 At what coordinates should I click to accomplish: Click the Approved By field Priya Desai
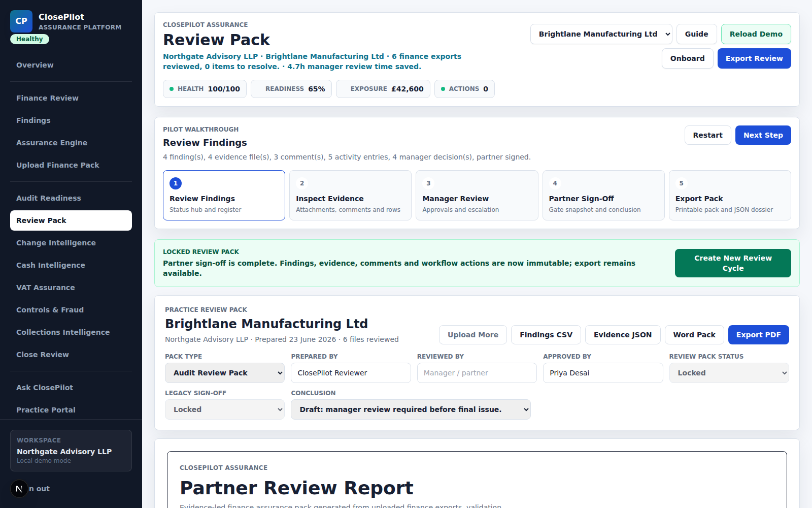(603, 373)
